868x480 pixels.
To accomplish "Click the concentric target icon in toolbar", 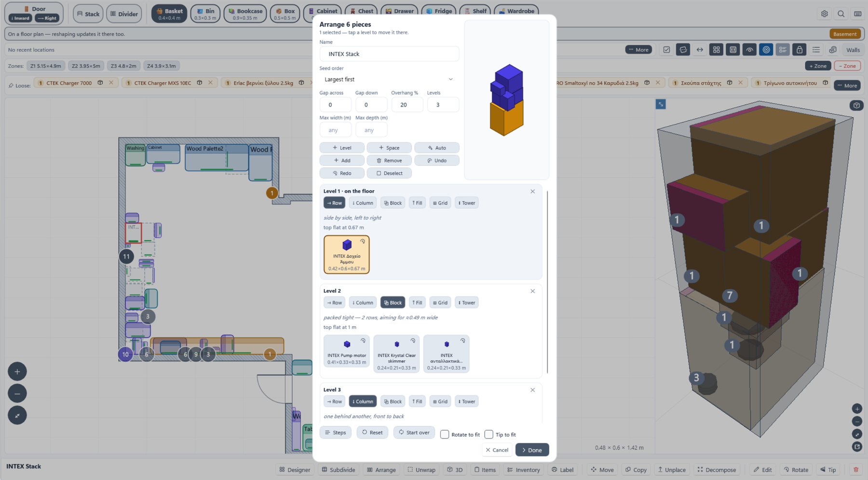I will coord(766,50).
